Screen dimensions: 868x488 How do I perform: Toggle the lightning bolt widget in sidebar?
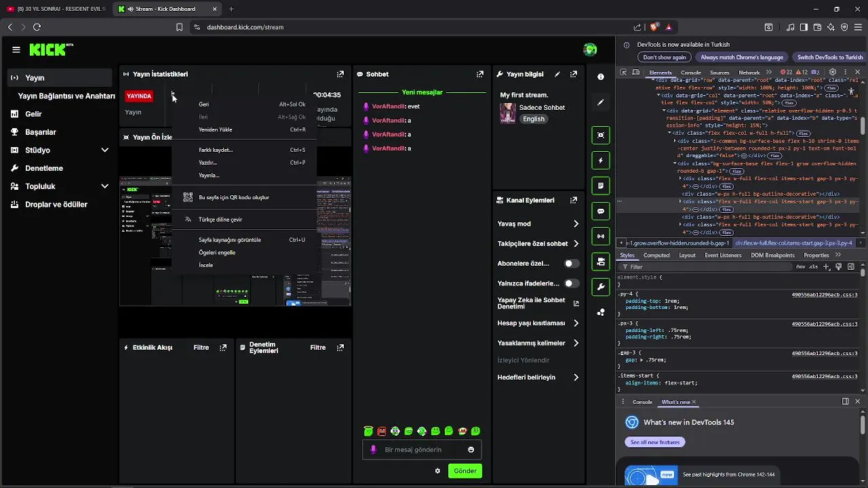point(601,161)
